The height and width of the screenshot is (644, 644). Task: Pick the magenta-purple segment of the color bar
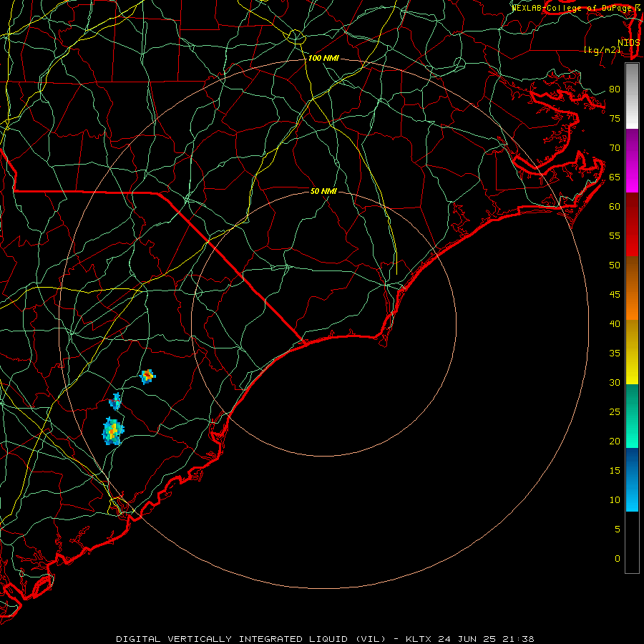632,160
